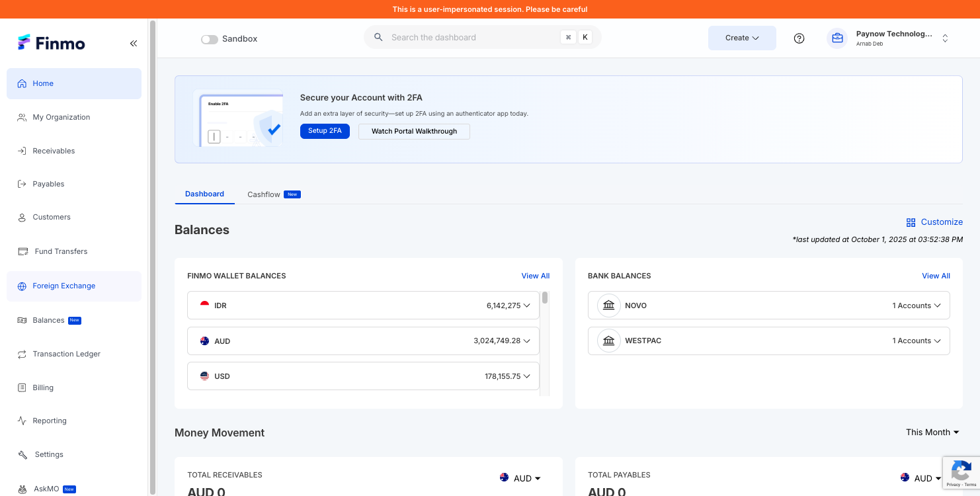The height and width of the screenshot is (496, 980).
Task: Switch to the Cashflow tab
Action: coord(274,194)
